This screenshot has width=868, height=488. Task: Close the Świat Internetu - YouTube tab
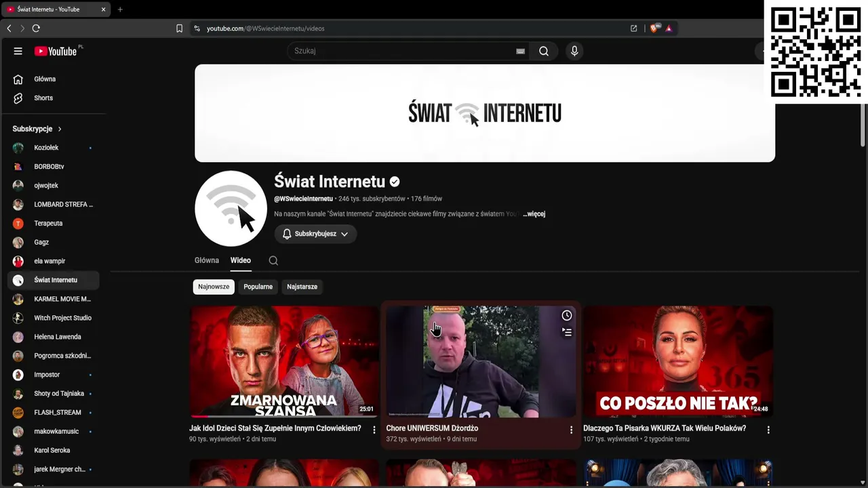pos(103,9)
